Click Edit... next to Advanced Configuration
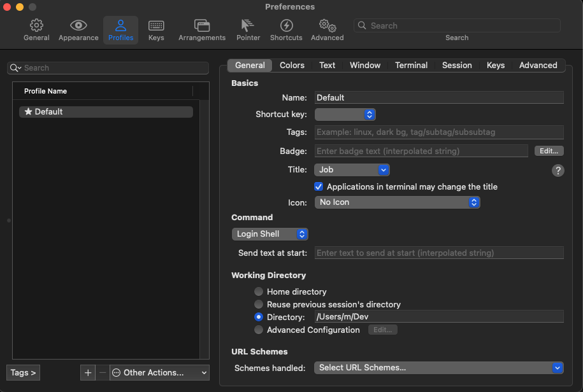 pos(382,330)
